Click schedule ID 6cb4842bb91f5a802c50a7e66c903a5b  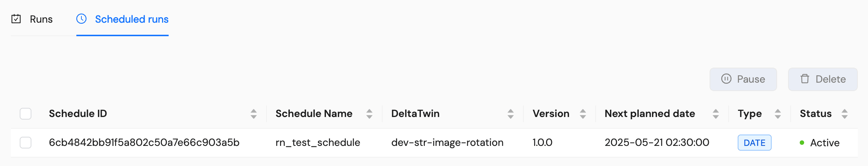click(x=144, y=143)
